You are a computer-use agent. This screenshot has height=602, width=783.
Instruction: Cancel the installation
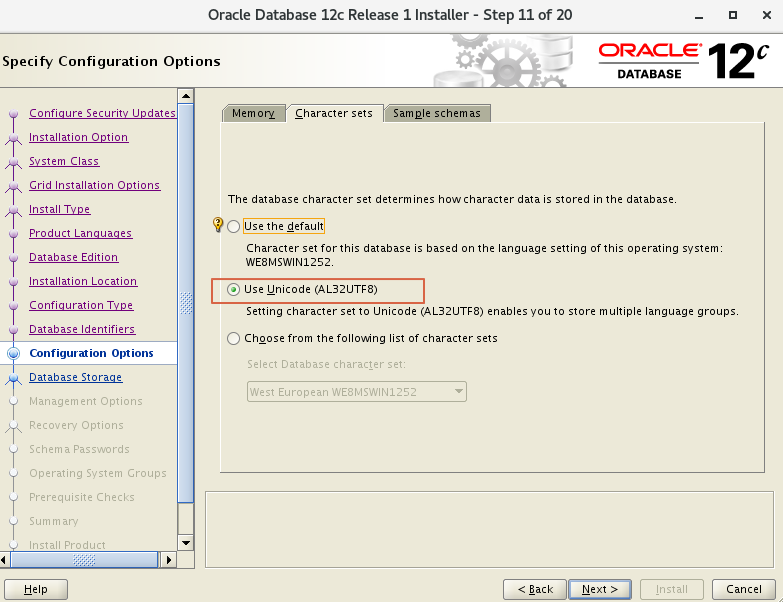(x=744, y=589)
